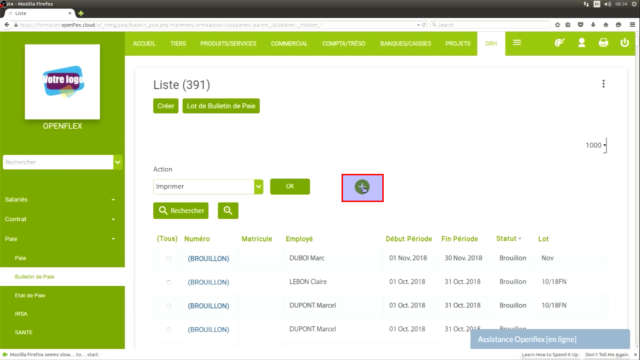This screenshot has width=640, height=360.
Task: Click the magnifier-only search button
Action: pyautogui.click(x=228, y=211)
